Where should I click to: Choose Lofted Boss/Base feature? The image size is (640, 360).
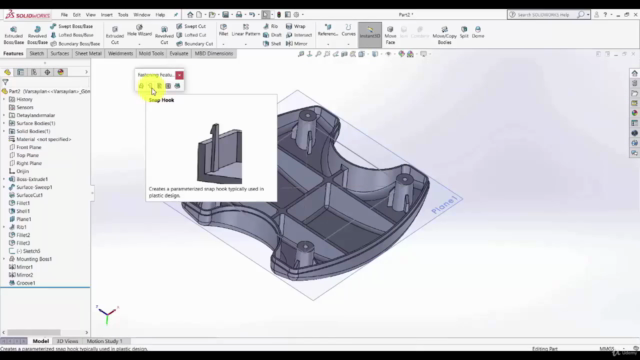[72, 35]
